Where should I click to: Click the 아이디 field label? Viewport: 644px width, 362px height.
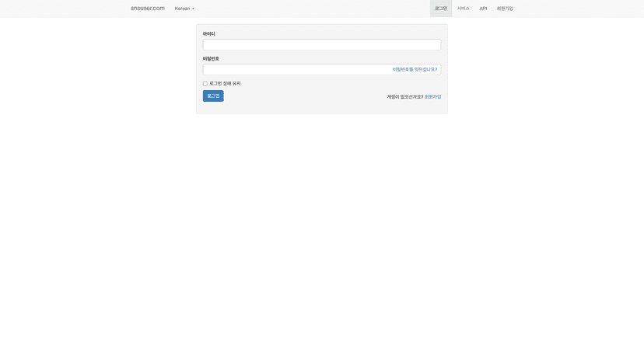point(209,34)
